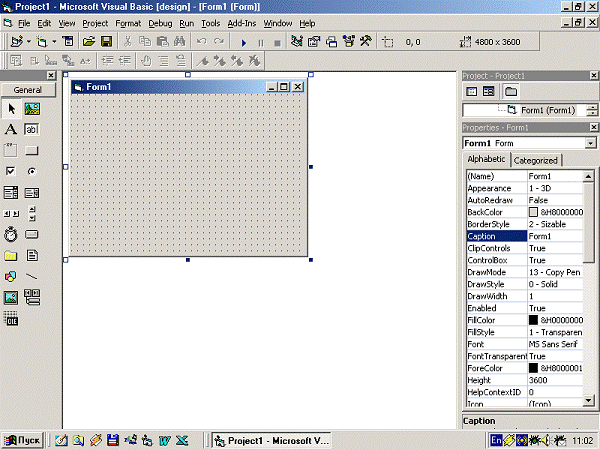
Task: Click the Start (run) toolbar button
Action: (243, 42)
